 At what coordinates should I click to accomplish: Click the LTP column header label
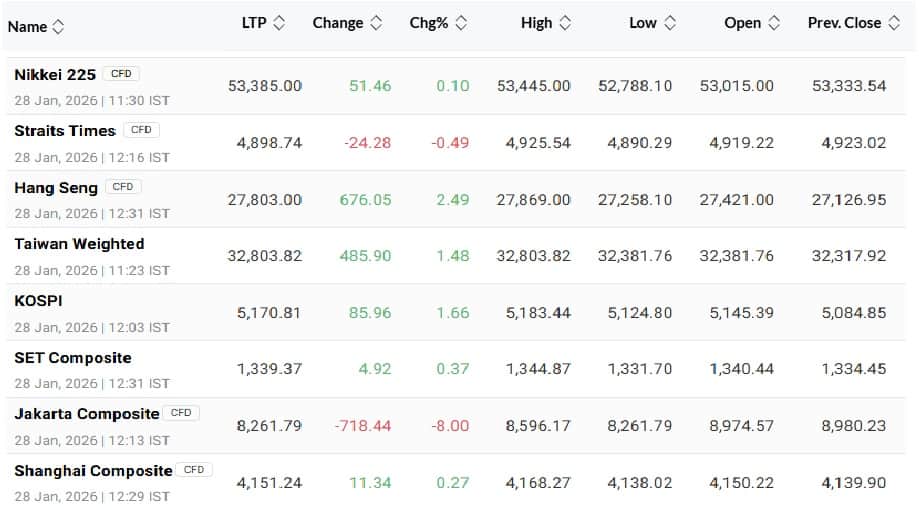point(254,23)
